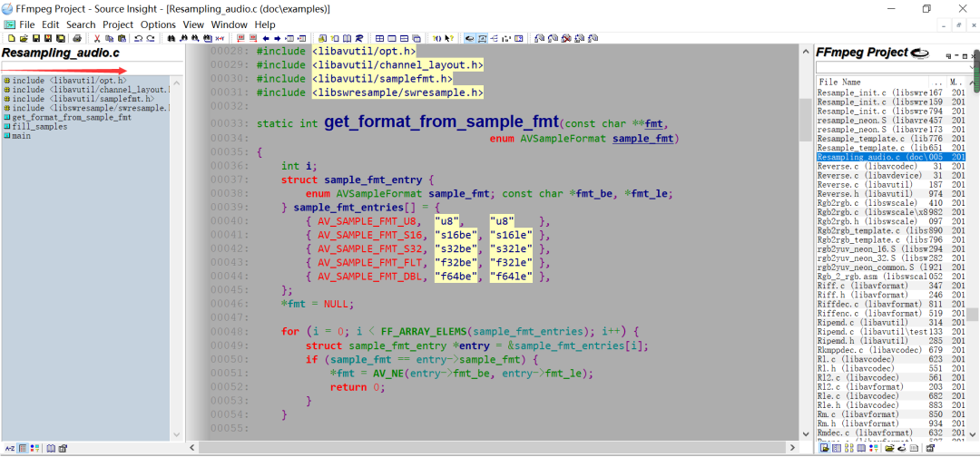This screenshot has height=457, width=980.
Task: Open the Project menu
Action: coord(118,25)
